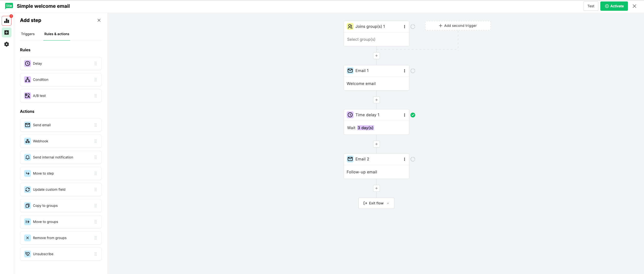
Task: Expand the Exit flow dropdown
Action: [376, 203]
